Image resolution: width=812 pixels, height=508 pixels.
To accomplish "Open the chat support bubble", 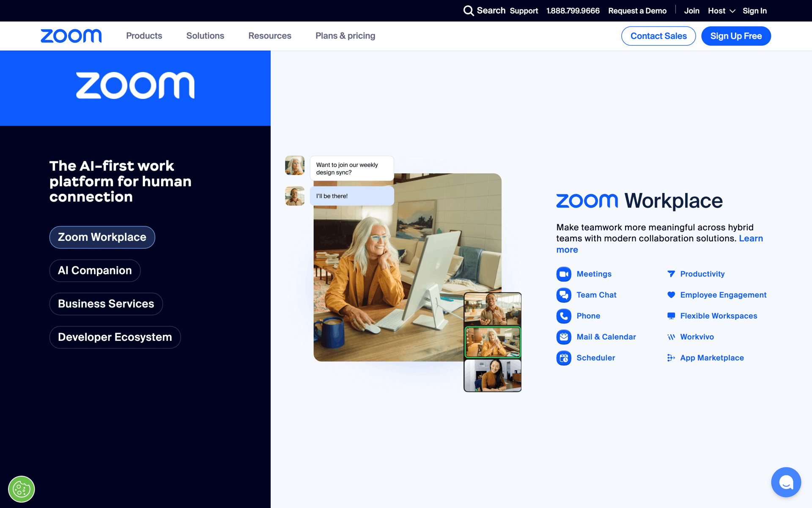I will click(786, 482).
